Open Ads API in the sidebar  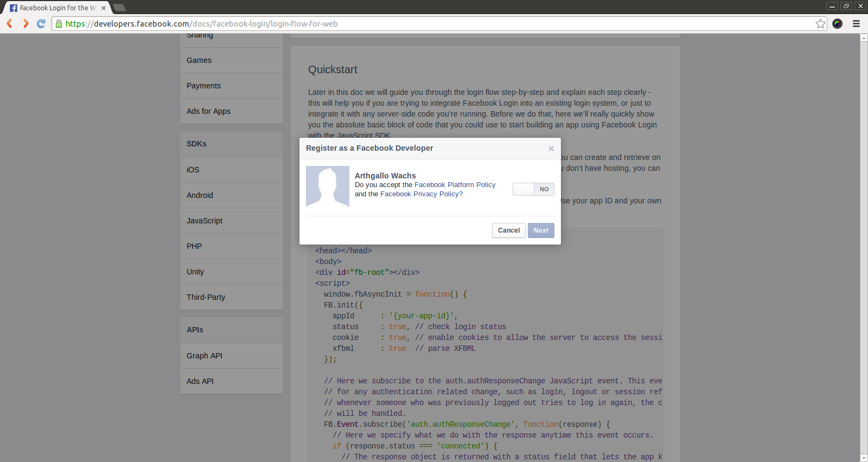coord(232,381)
